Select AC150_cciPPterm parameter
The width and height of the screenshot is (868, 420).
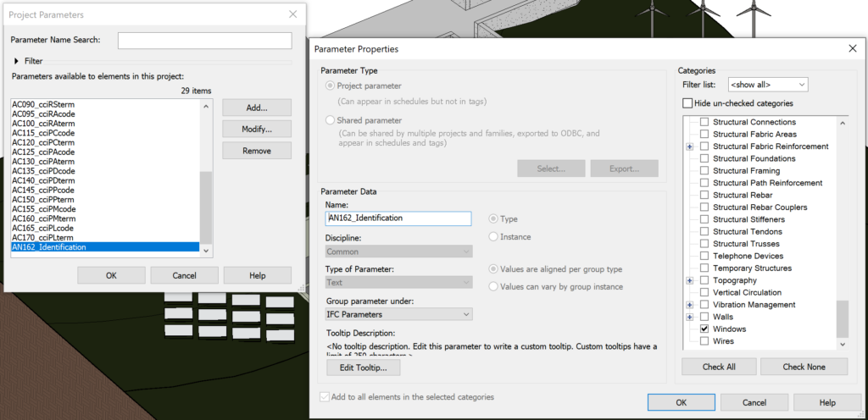pyautogui.click(x=105, y=200)
